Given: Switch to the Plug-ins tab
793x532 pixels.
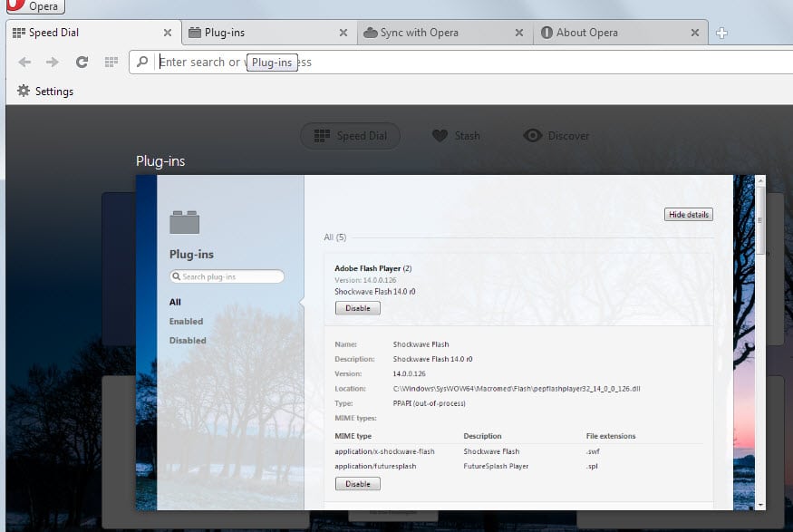Looking at the screenshot, I should coord(269,33).
